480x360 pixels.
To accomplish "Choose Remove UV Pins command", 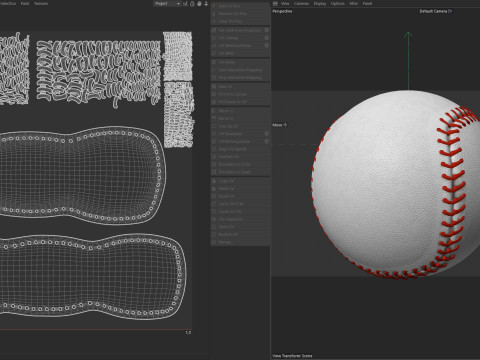I will [x=240, y=14].
